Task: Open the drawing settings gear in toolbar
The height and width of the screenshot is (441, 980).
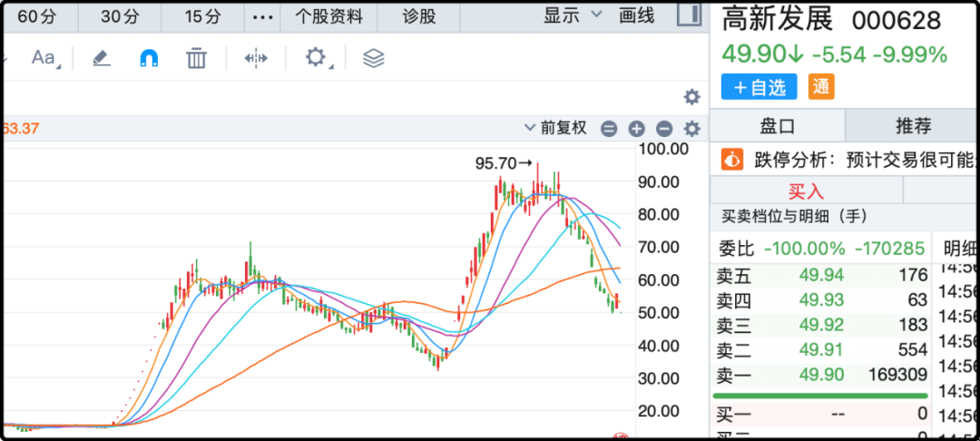Action: pyautogui.click(x=315, y=58)
